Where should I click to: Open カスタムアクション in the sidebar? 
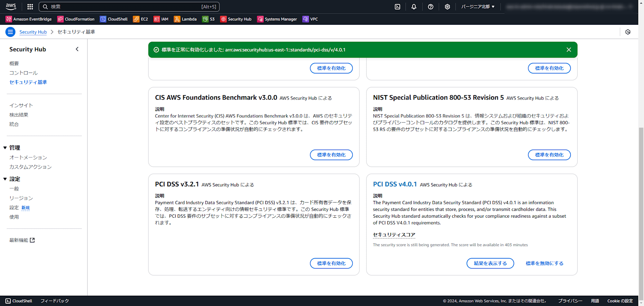pyautogui.click(x=31, y=167)
